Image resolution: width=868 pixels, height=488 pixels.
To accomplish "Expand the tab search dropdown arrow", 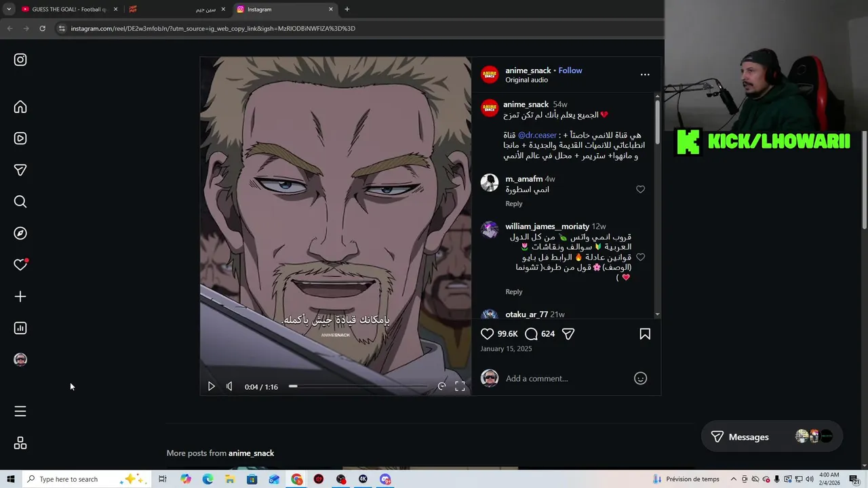I will (9, 9).
